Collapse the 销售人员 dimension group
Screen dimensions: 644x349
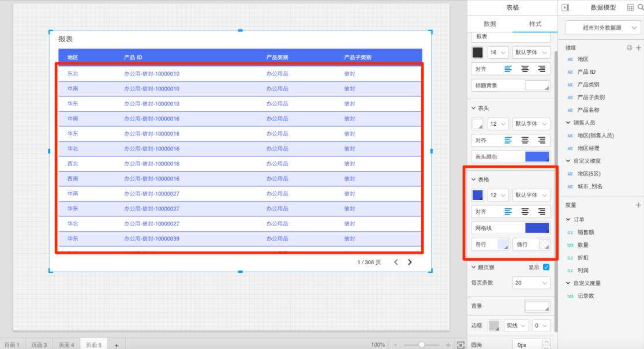pos(568,123)
